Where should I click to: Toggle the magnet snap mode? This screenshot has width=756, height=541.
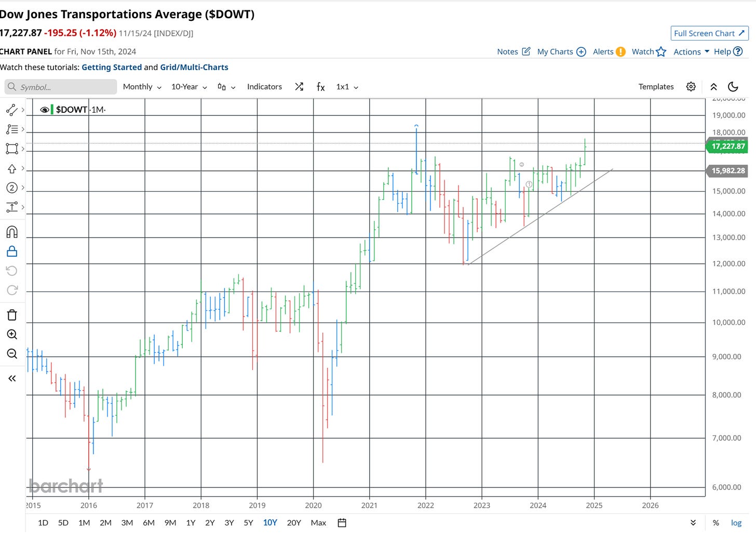[12, 232]
